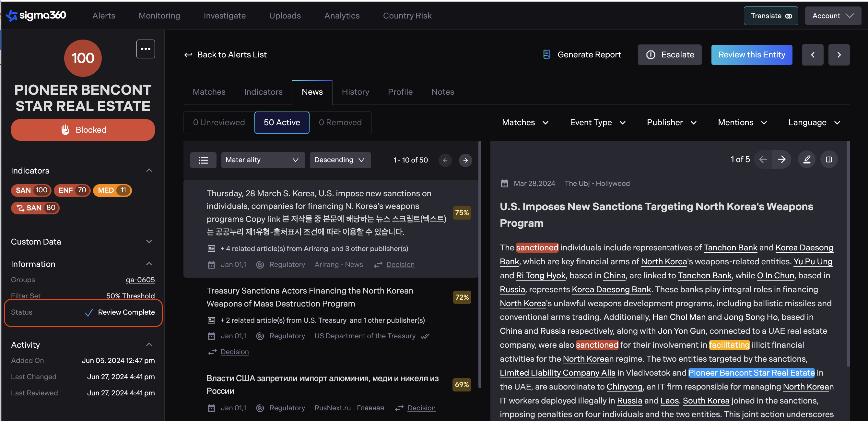Select the 0 Removed filter
Image resolution: width=868 pixels, height=421 pixels.
340,122
